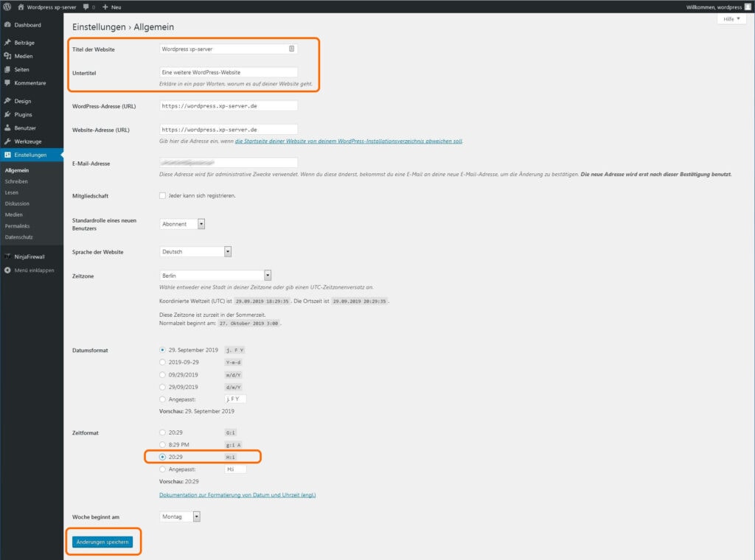
Task: Open the Schreiben settings submenu
Action: (16, 181)
